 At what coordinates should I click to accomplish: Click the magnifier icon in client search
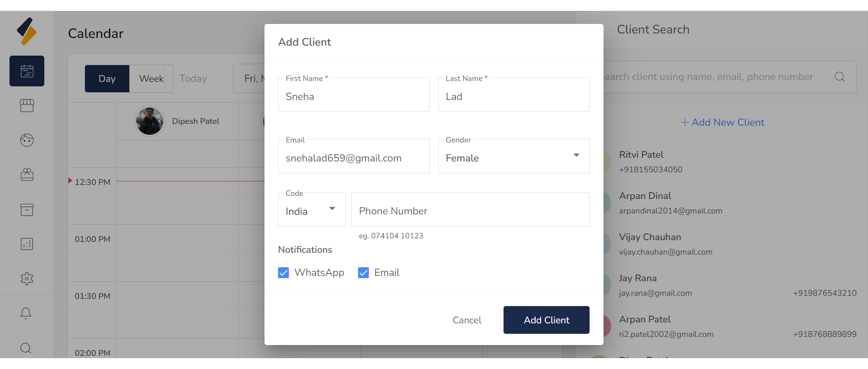840,77
